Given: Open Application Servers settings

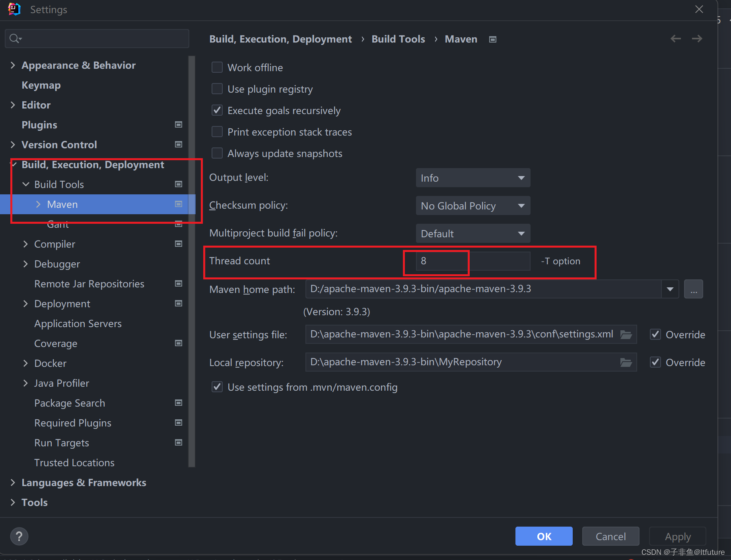Looking at the screenshot, I should coord(78,324).
